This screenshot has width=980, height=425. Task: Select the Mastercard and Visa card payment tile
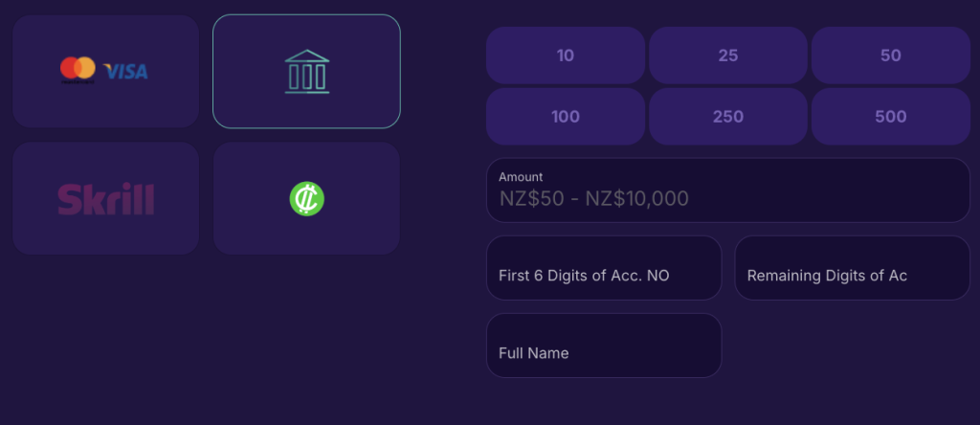(x=105, y=71)
